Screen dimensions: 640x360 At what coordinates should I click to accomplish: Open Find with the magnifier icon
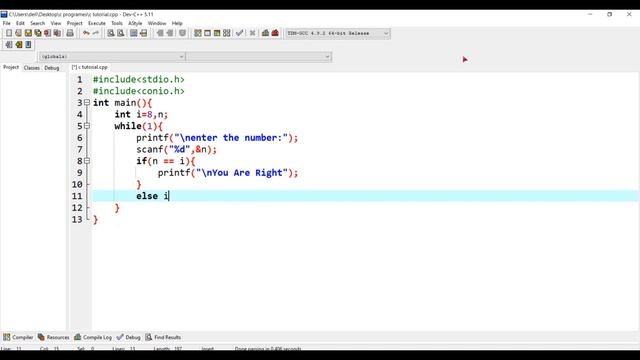click(x=111, y=33)
